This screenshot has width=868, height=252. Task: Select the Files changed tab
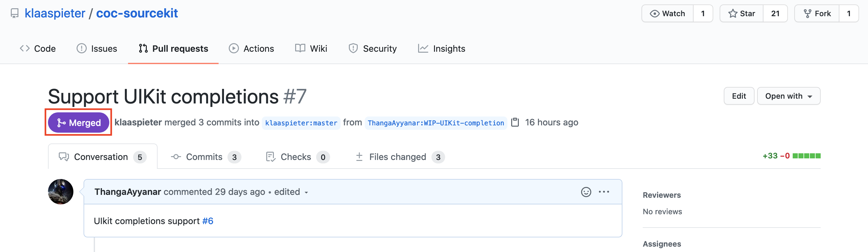point(400,157)
